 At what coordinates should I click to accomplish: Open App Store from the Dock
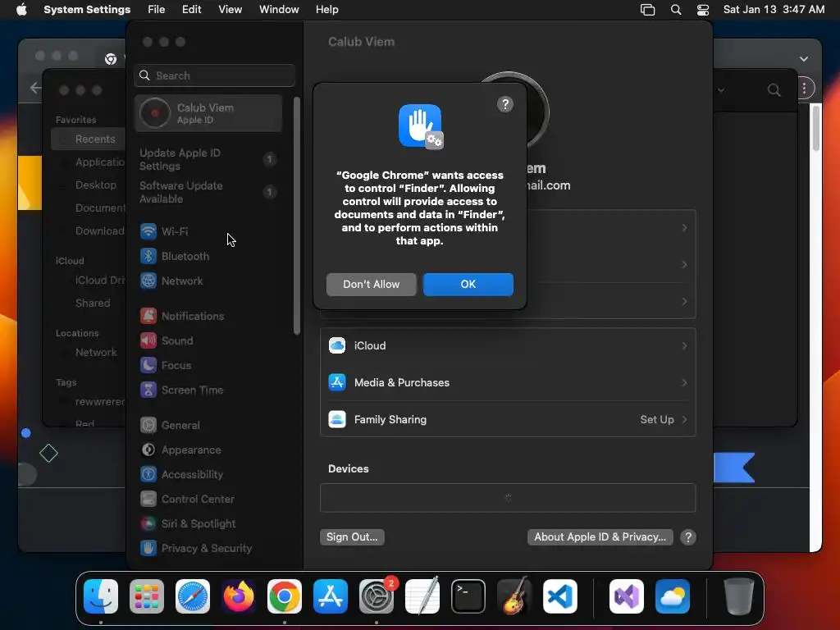(331, 596)
